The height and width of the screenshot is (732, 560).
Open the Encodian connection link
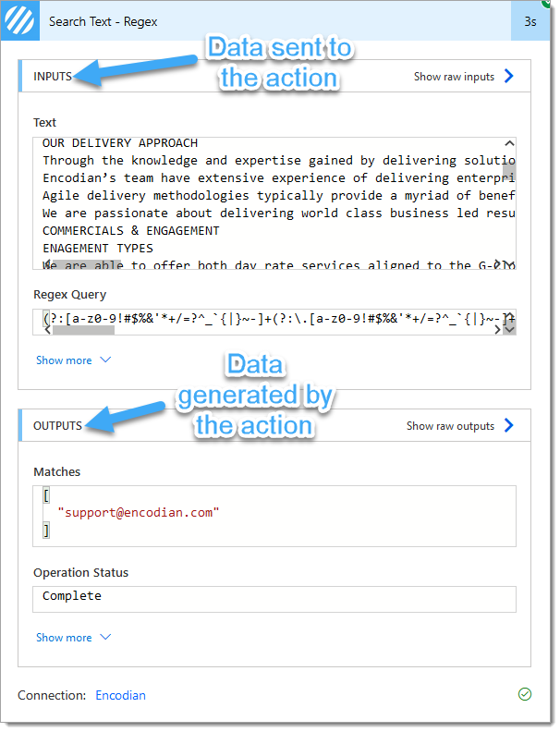click(120, 695)
